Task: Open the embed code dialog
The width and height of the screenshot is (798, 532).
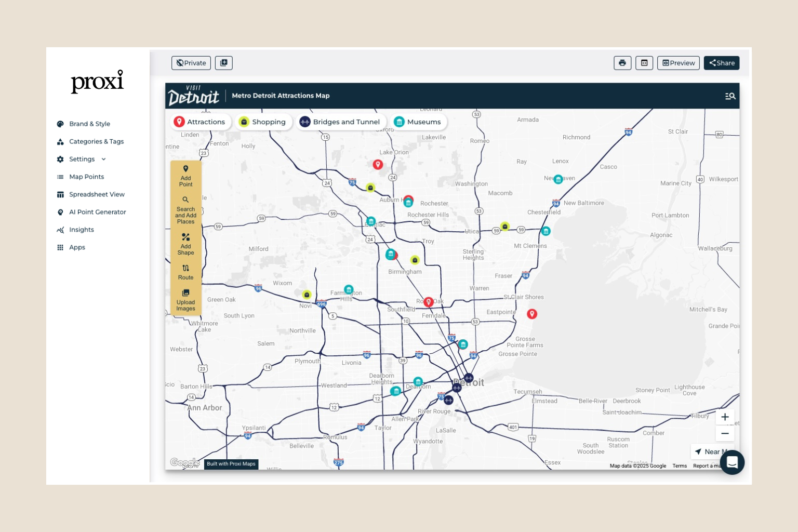Action: click(644, 62)
